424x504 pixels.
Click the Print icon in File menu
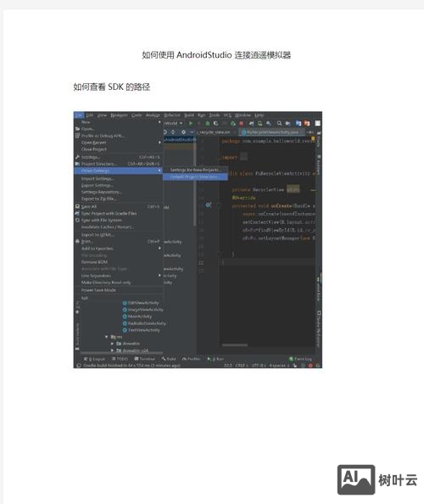coord(77,241)
